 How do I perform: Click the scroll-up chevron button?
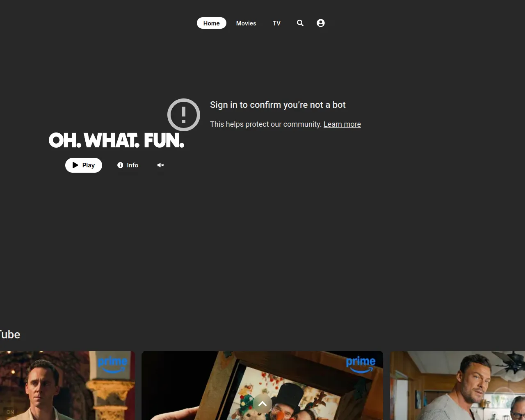(262, 404)
